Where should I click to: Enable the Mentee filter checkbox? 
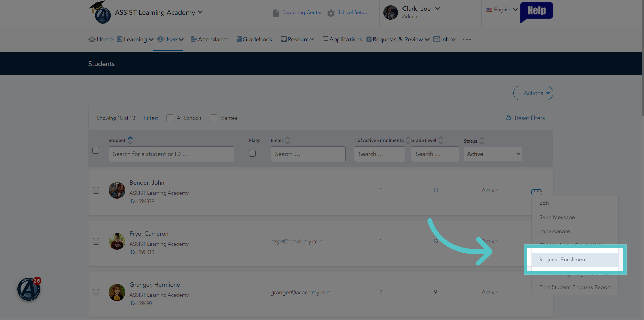tap(214, 118)
